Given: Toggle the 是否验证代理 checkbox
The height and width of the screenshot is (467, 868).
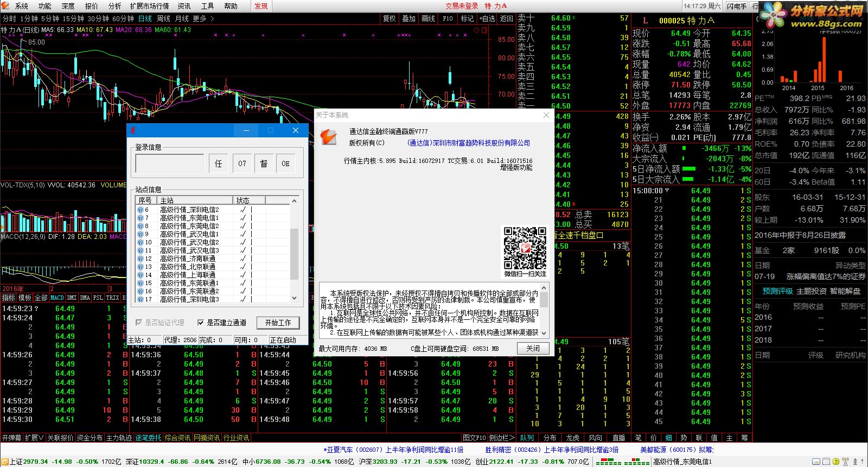Looking at the screenshot, I should click(x=139, y=323).
